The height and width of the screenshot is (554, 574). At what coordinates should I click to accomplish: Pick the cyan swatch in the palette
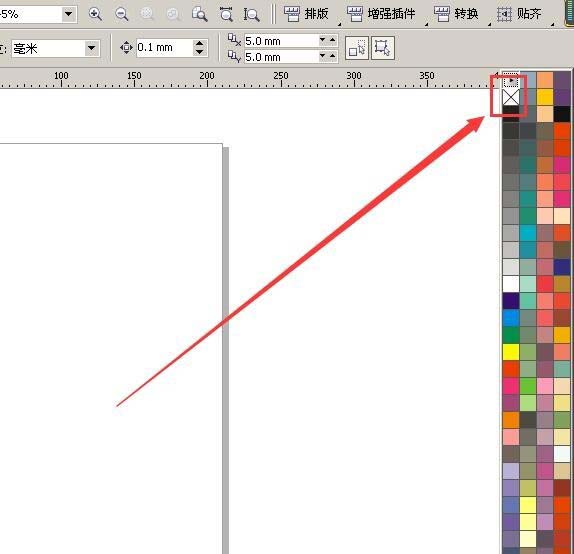point(528,233)
